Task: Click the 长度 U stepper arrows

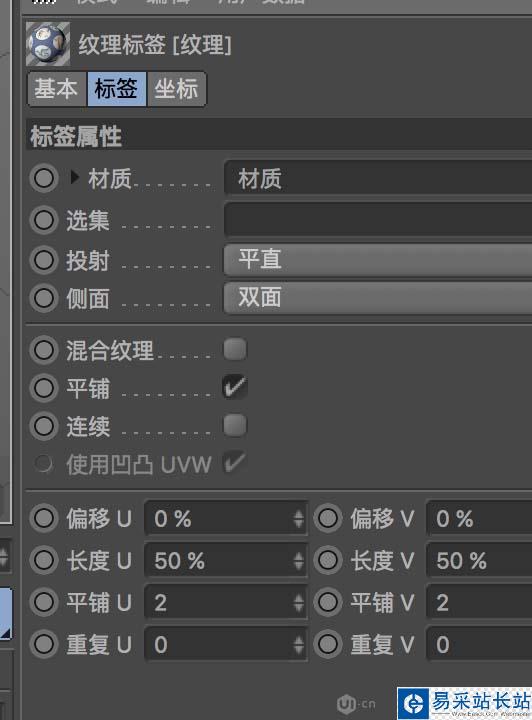Action: [x=298, y=561]
